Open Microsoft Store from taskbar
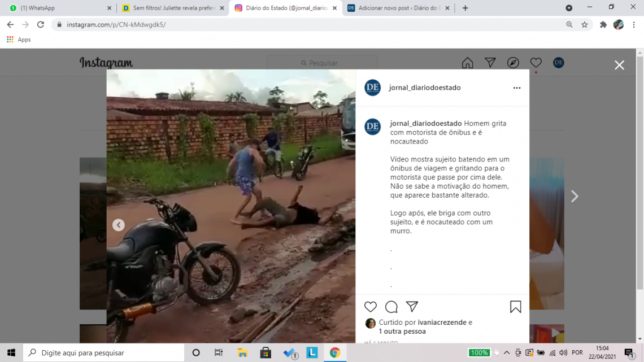Viewport: 644px width, 362px height. click(x=266, y=352)
